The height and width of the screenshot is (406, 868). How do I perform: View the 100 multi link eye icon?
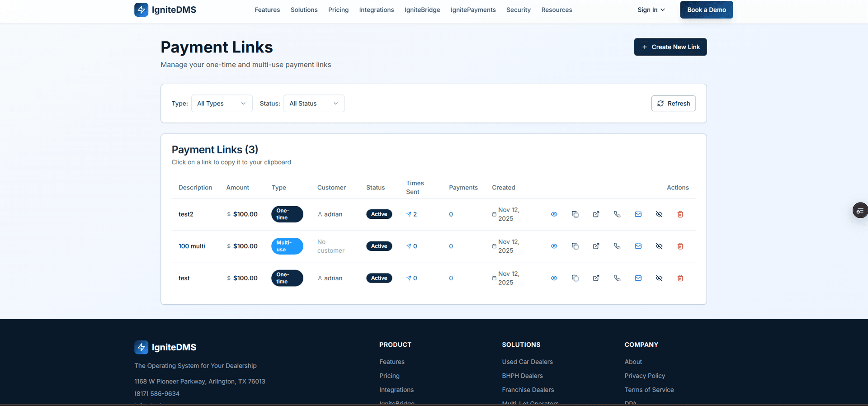tap(554, 246)
